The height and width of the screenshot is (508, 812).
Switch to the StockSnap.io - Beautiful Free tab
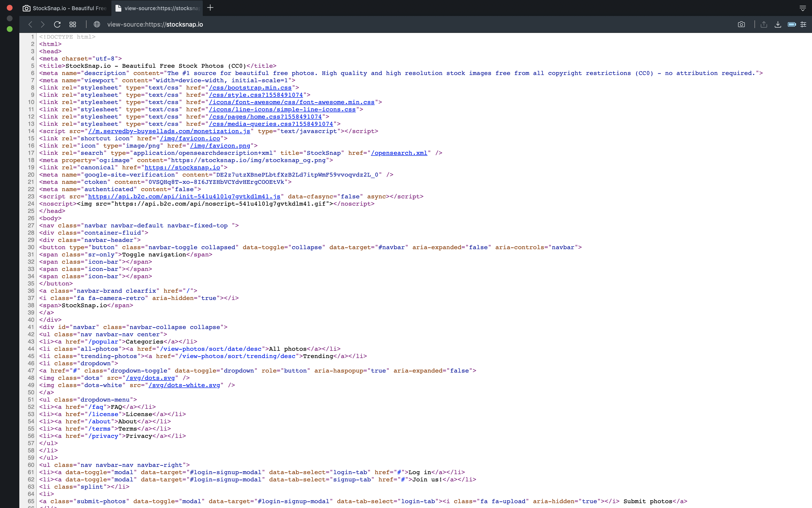point(65,8)
